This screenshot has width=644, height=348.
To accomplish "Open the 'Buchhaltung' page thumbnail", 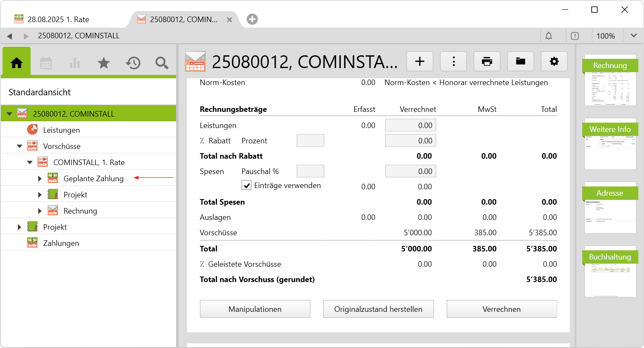I will coord(610,272).
